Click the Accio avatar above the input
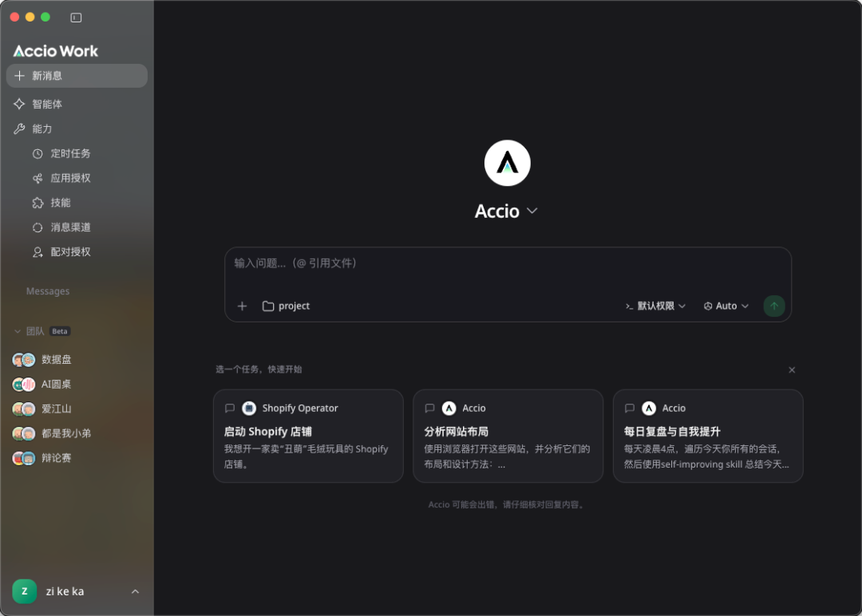This screenshot has width=862, height=616. [508, 163]
